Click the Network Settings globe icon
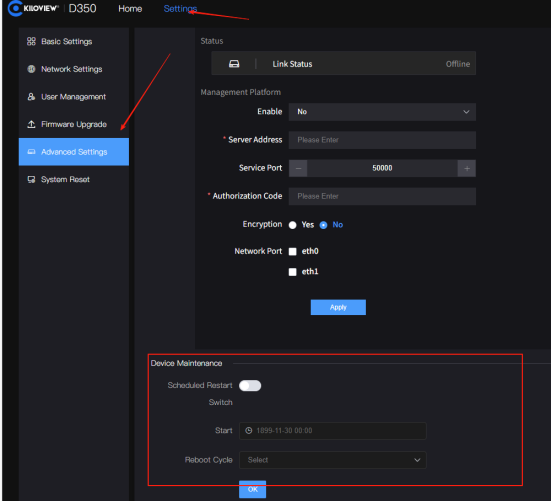The image size is (552, 501). pos(31,69)
